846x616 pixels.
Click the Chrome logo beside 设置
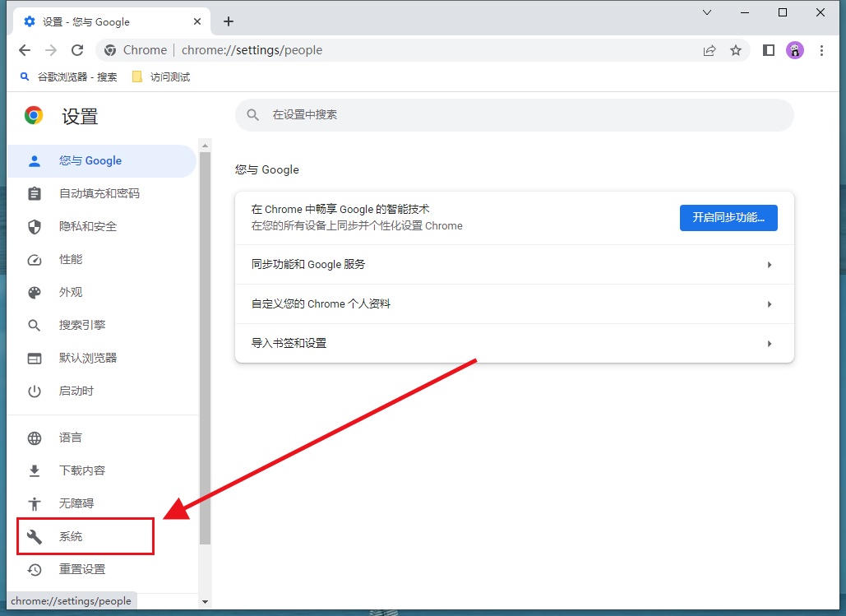[34, 115]
